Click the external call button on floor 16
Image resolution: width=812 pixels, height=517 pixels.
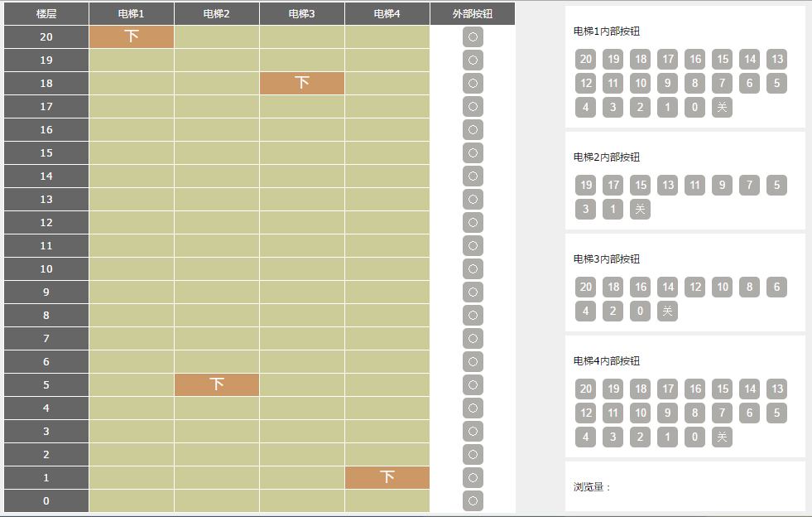click(473, 129)
